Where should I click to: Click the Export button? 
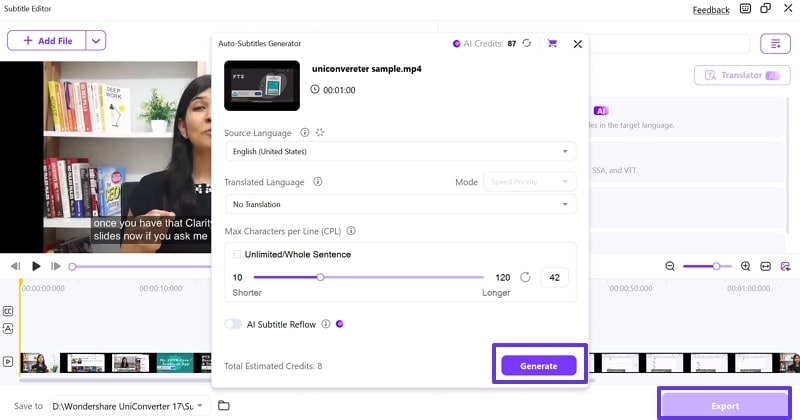tap(724, 406)
